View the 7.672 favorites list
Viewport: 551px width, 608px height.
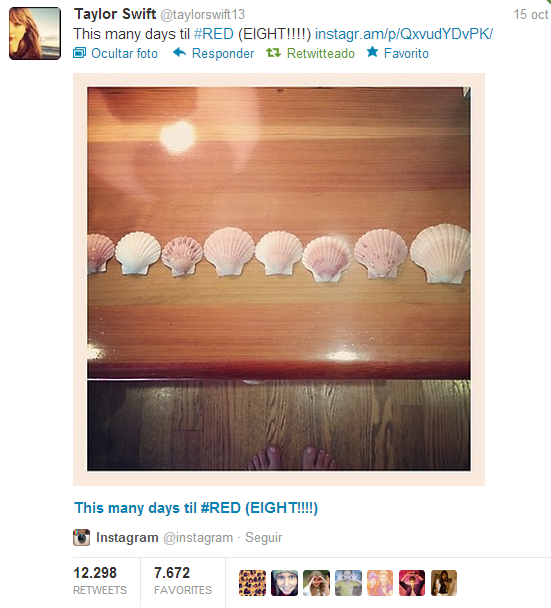click(x=183, y=581)
